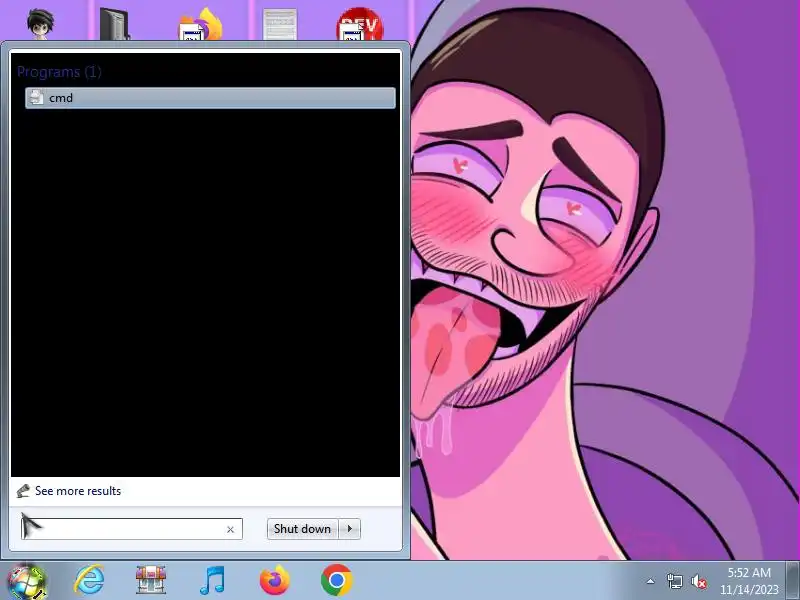Click the Programs (1) results heading
The height and width of the screenshot is (600, 800).
click(59, 72)
